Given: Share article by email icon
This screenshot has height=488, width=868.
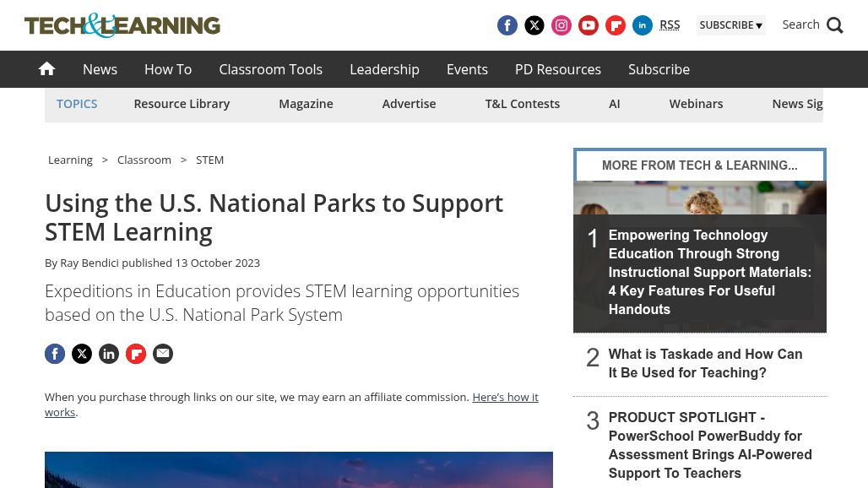Looking at the screenshot, I should (163, 354).
